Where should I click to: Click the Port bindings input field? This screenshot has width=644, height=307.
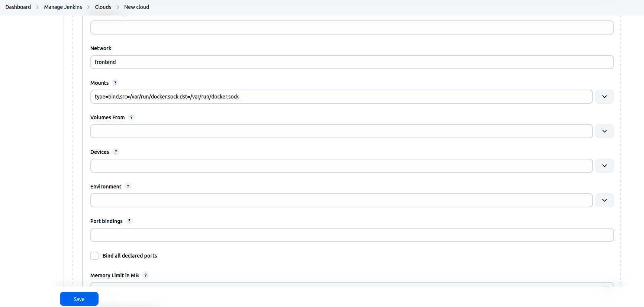pyautogui.click(x=351, y=235)
